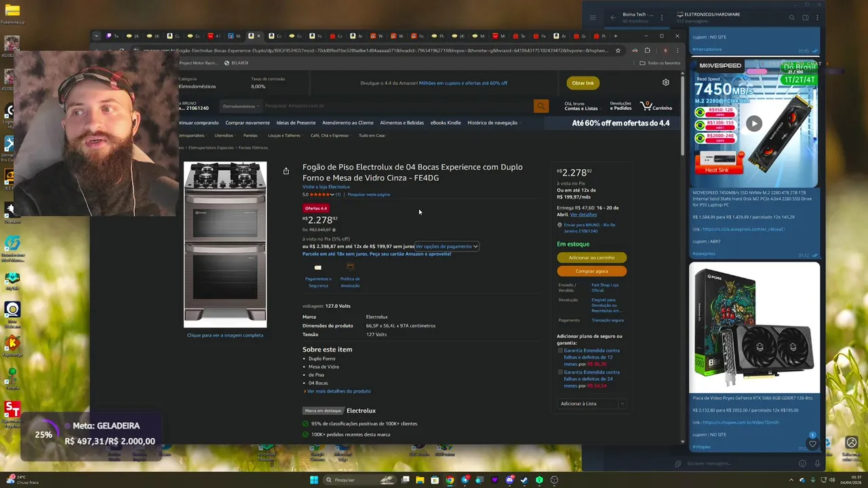Viewport: 868px width, 488px height.
Task: Open the BELABOX bookmark
Action: [236, 63]
